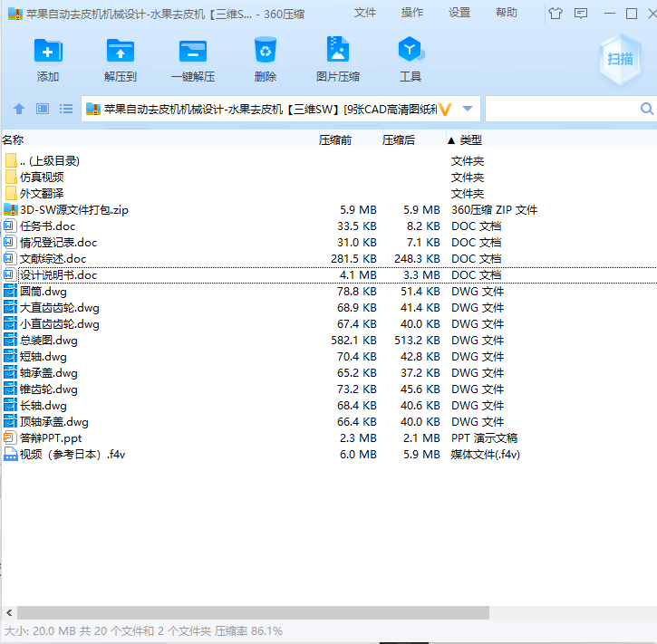Click the folder icon beside 仿真视频
Viewport: 657px width, 644px height.
(11, 178)
